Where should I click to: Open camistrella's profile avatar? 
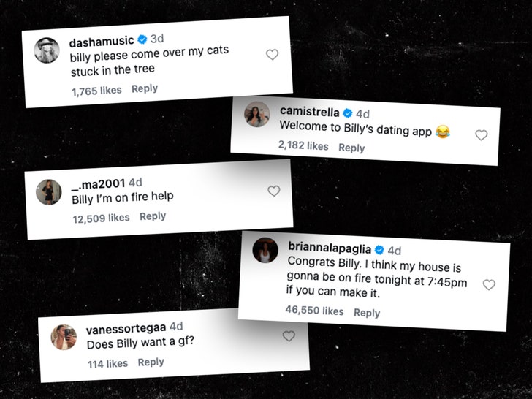tap(256, 114)
